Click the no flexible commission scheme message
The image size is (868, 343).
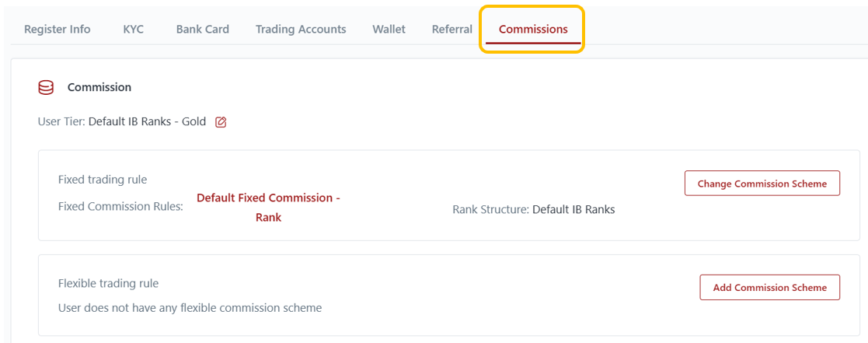(x=190, y=308)
